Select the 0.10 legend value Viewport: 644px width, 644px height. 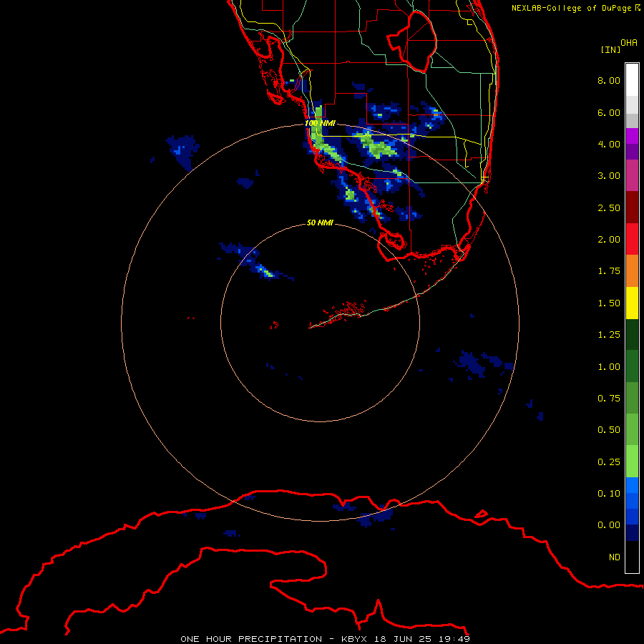click(x=609, y=494)
